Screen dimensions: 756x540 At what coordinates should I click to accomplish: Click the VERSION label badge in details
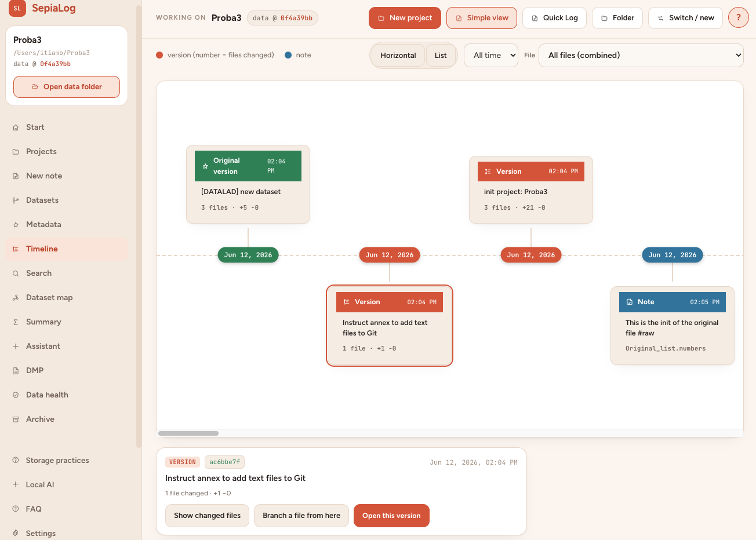click(183, 462)
